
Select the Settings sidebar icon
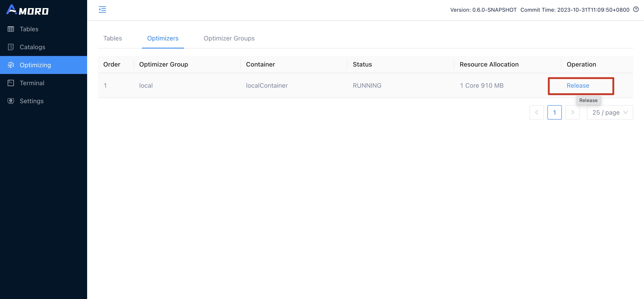tap(11, 101)
